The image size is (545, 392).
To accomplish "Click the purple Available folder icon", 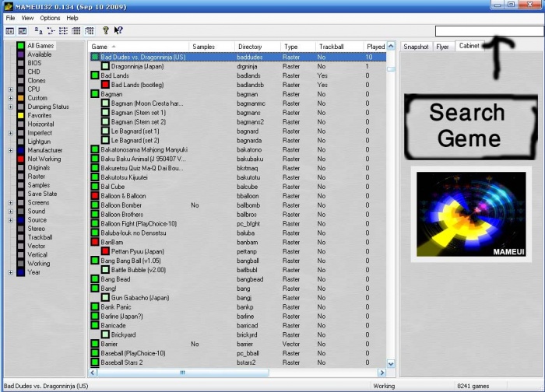I will [21, 54].
